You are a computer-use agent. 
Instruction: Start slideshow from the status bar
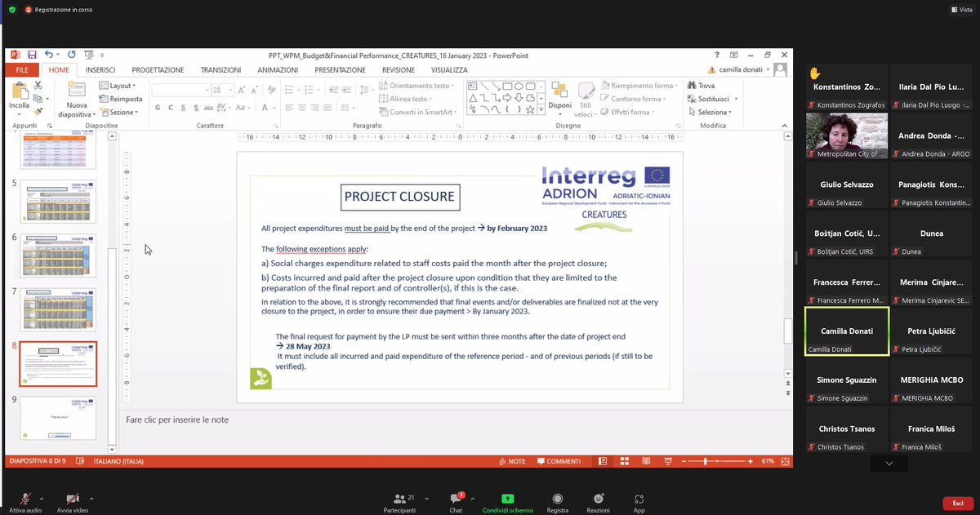pos(667,461)
